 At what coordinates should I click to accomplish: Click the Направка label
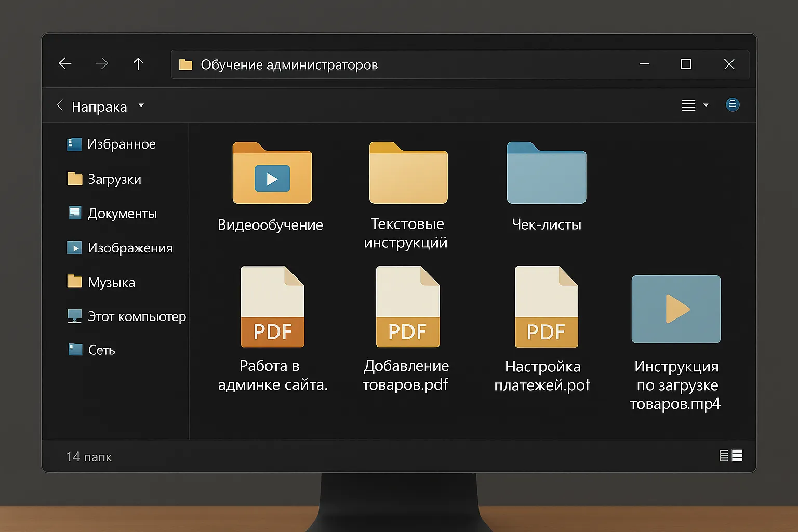(99, 107)
